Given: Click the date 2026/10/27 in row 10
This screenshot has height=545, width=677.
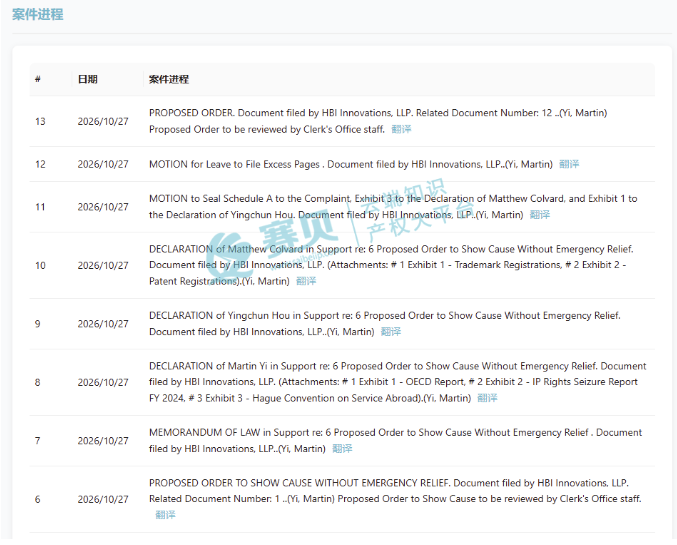Looking at the screenshot, I should [103, 265].
